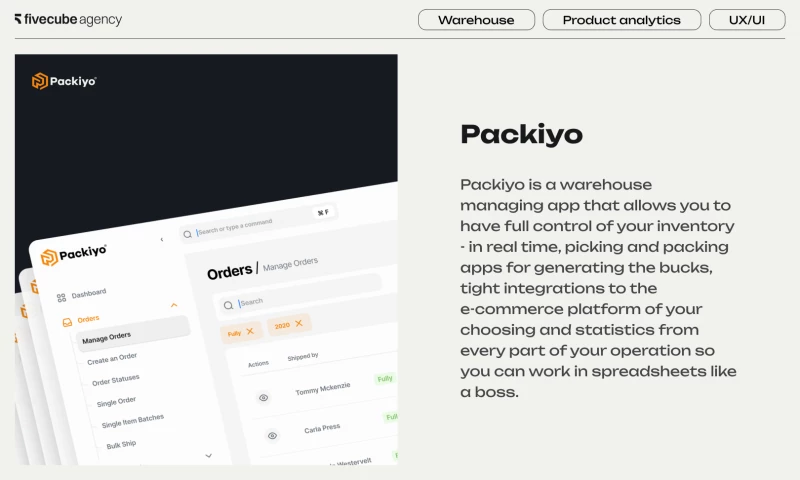
Task: Click the Packiyo logo in the sidebar
Action: pos(74,254)
